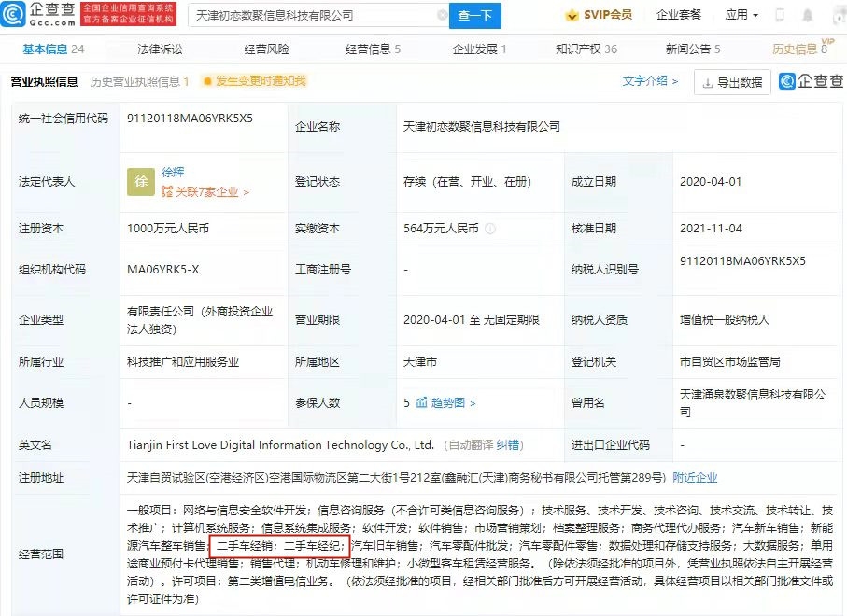The image size is (847, 616).
Task: Click the registered address text
Action: pyautogui.click(x=396, y=477)
